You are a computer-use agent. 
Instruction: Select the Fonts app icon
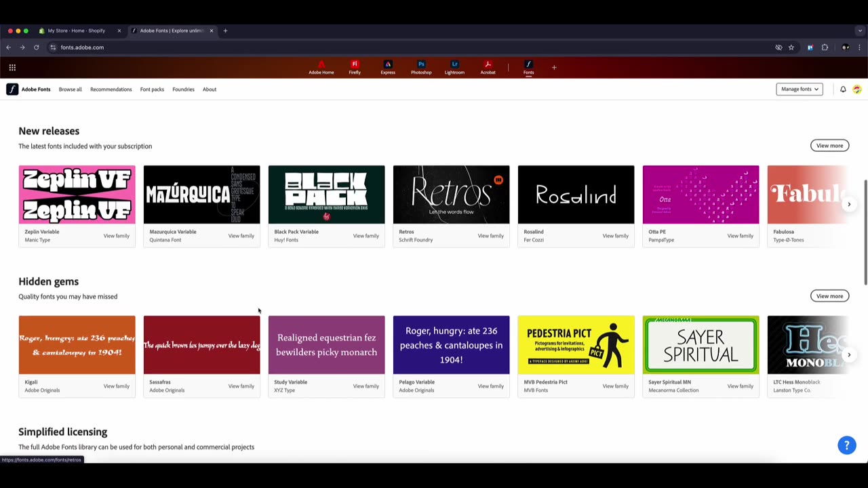tap(528, 68)
